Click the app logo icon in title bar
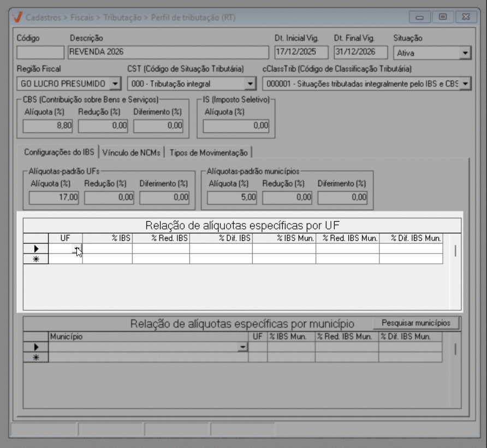The image size is (487, 448). pyautogui.click(x=17, y=17)
